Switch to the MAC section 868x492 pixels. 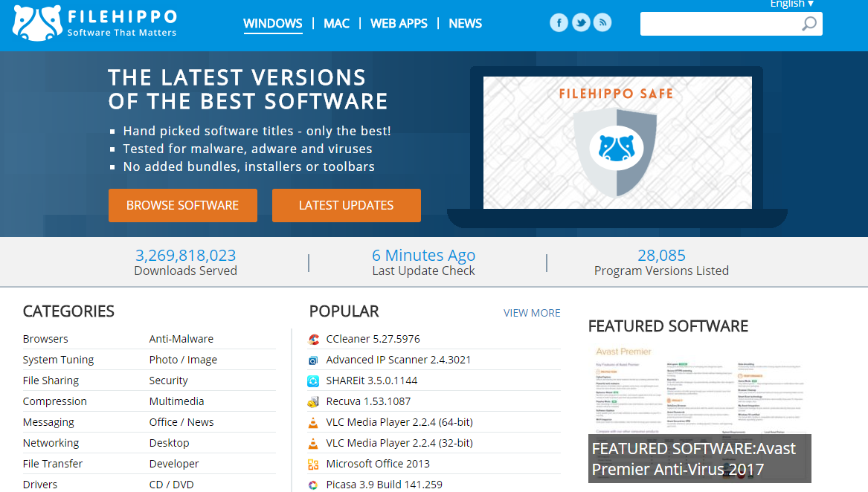[x=336, y=23]
